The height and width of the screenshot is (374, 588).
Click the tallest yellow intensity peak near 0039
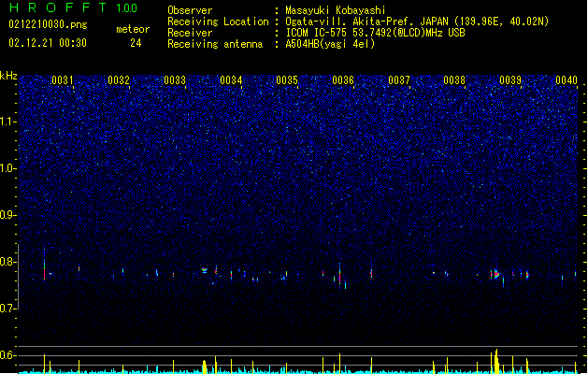[496, 361]
